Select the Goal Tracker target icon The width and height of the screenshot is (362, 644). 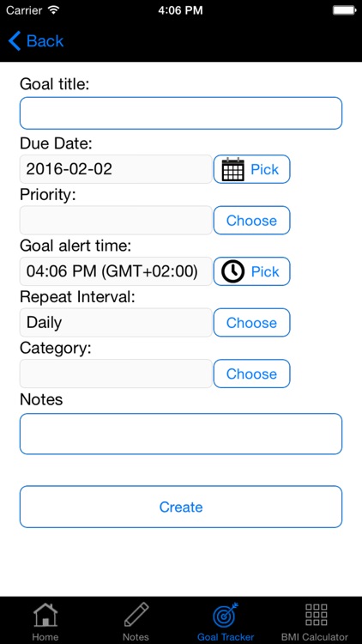(x=226, y=615)
